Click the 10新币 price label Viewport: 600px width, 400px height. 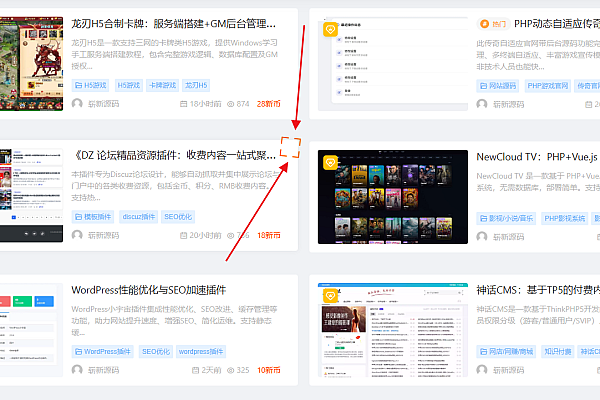click(269, 370)
